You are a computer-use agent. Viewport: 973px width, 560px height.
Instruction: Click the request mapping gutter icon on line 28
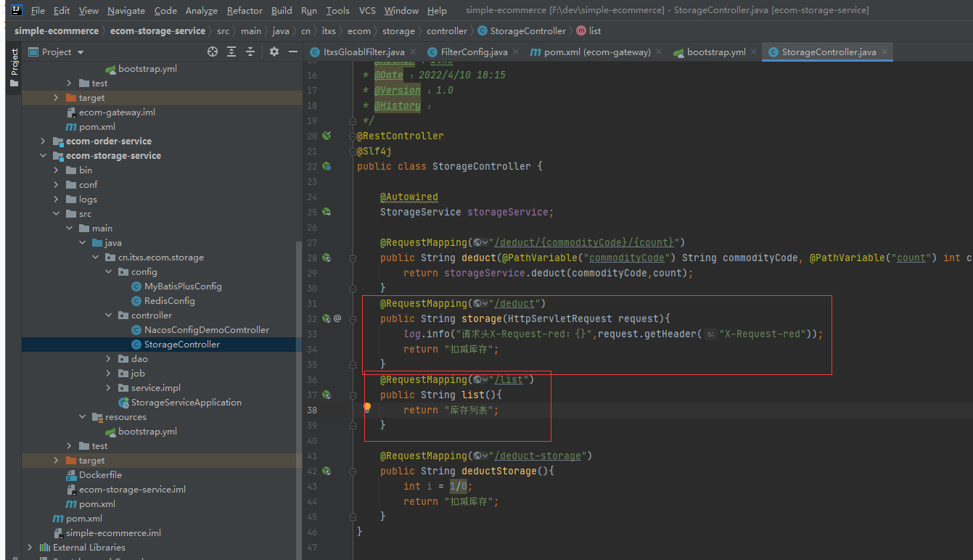pyautogui.click(x=327, y=258)
